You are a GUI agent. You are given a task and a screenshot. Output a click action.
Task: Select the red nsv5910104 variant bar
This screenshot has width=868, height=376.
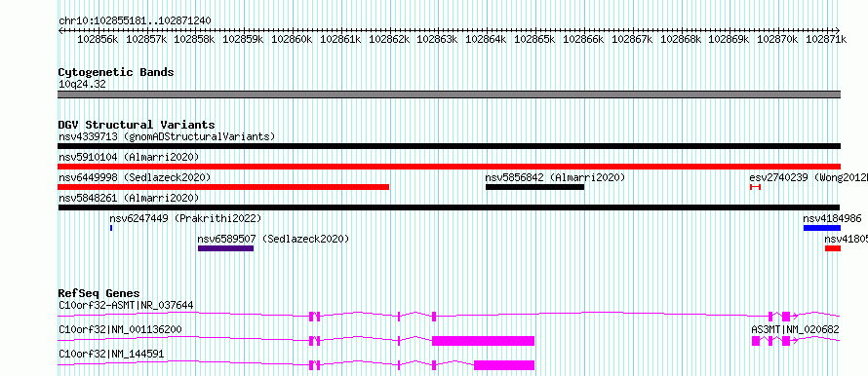pyautogui.click(x=449, y=167)
